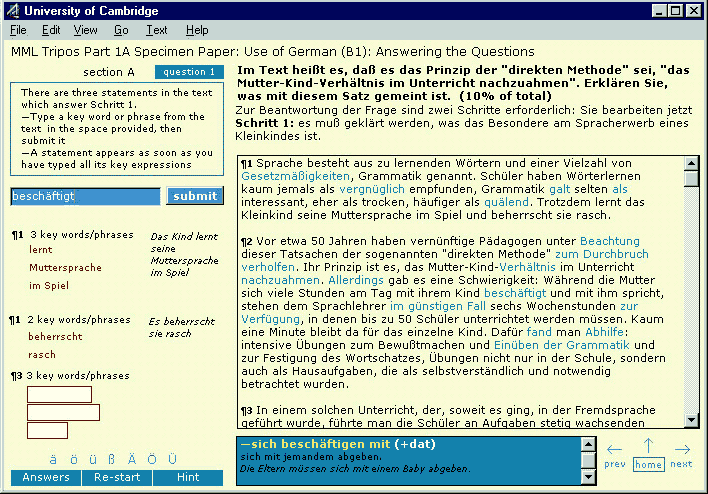Focus the key word input field
This screenshot has height=494, width=708.
(85, 196)
